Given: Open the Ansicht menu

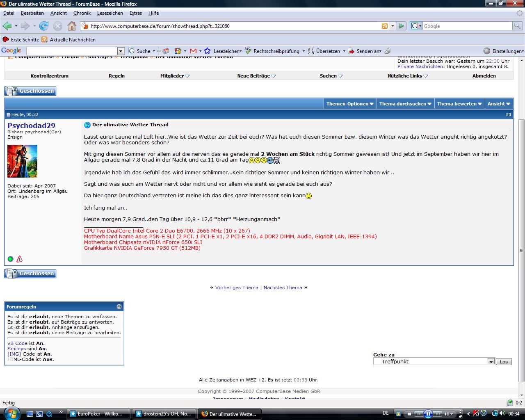Looking at the screenshot, I should [x=59, y=13].
